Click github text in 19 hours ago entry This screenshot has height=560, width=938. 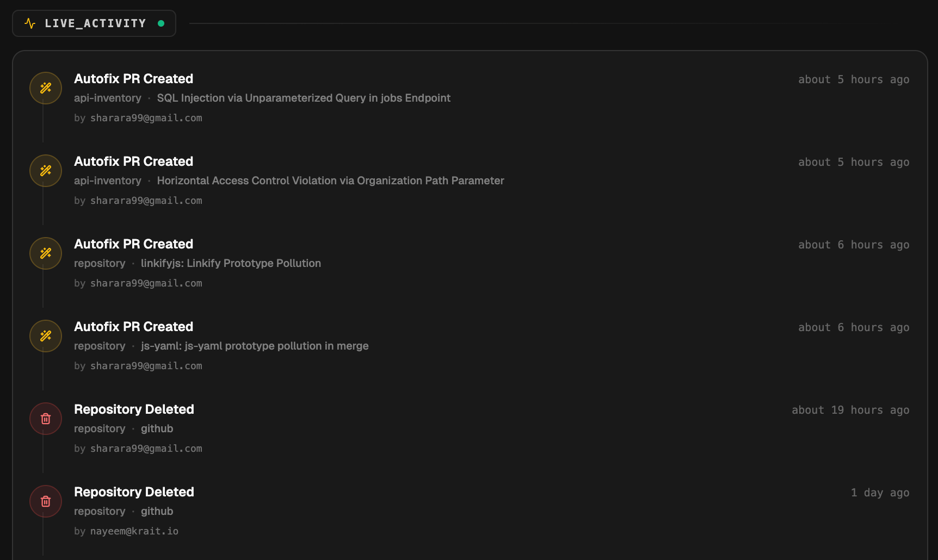[157, 428]
